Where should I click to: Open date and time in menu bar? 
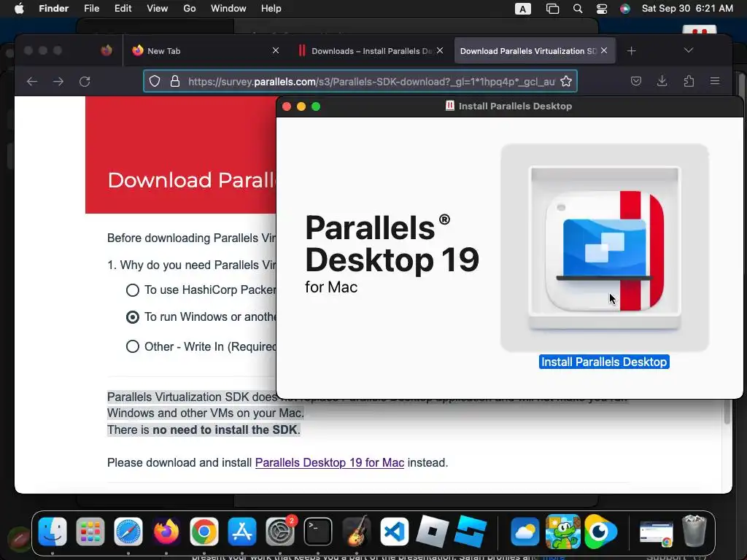[x=687, y=9]
